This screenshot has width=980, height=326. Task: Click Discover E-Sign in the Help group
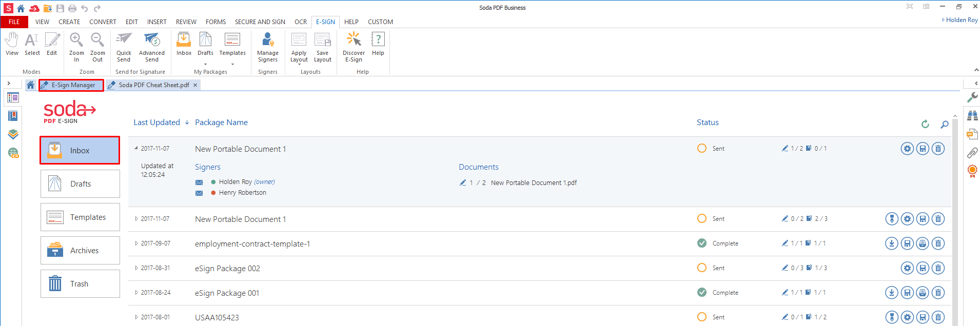click(x=354, y=47)
